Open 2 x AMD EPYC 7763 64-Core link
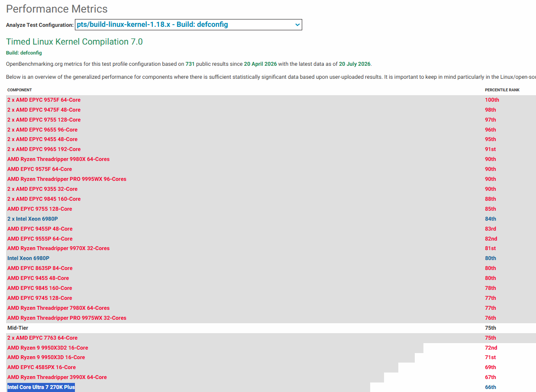Image resolution: width=536 pixels, height=392 pixels. pos(42,338)
